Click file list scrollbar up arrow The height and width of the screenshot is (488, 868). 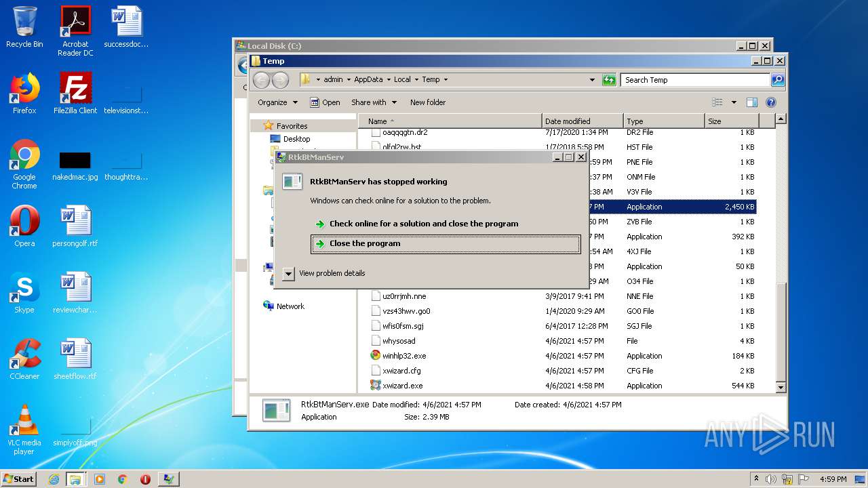click(781, 119)
